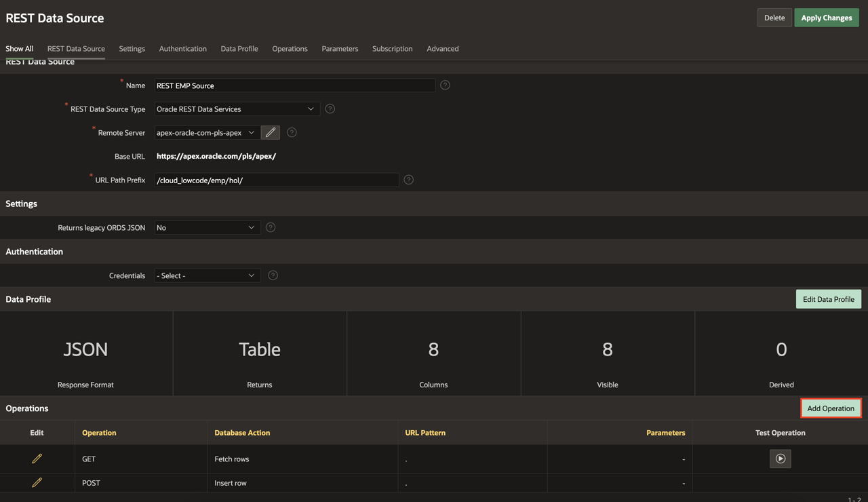The height and width of the screenshot is (502, 868).
Task: Expand REST Data Source Type dropdown
Action: (x=235, y=109)
